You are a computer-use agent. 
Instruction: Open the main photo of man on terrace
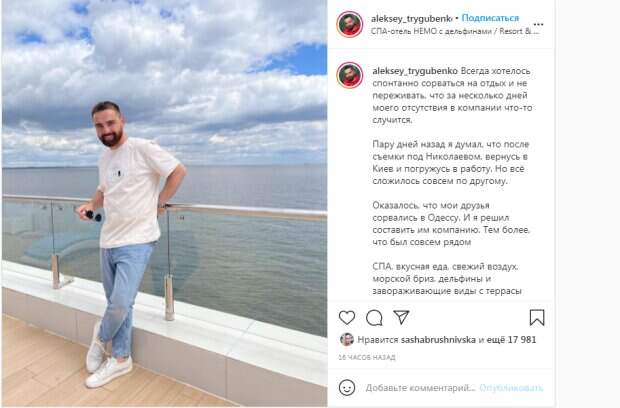click(164, 203)
